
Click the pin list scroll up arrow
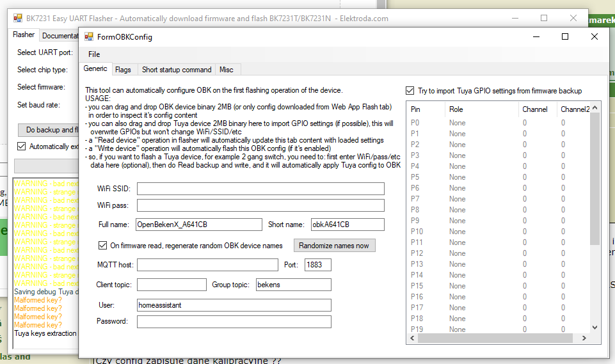595,107
